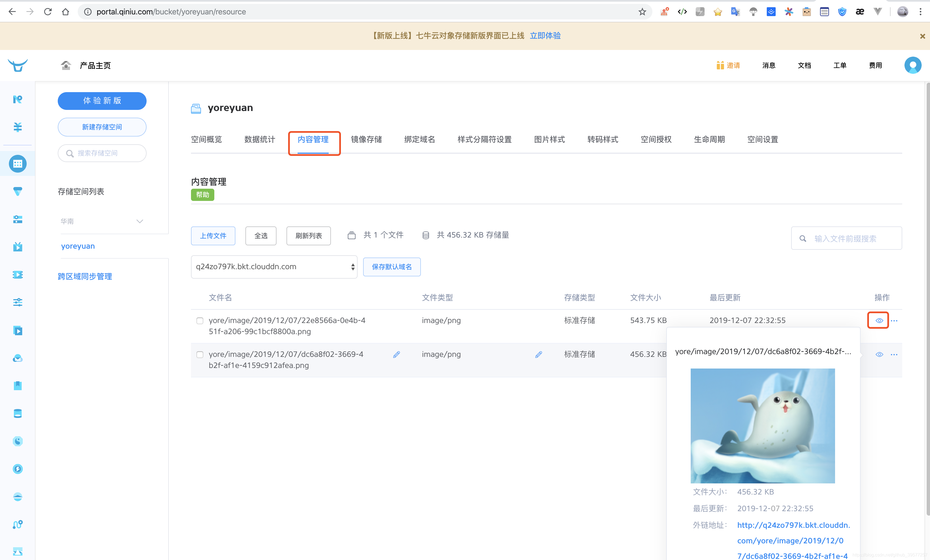Image resolution: width=930 pixels, height=560 pixels.
Task: Open the green 帮助 button
Action: [x=202, y=195]
